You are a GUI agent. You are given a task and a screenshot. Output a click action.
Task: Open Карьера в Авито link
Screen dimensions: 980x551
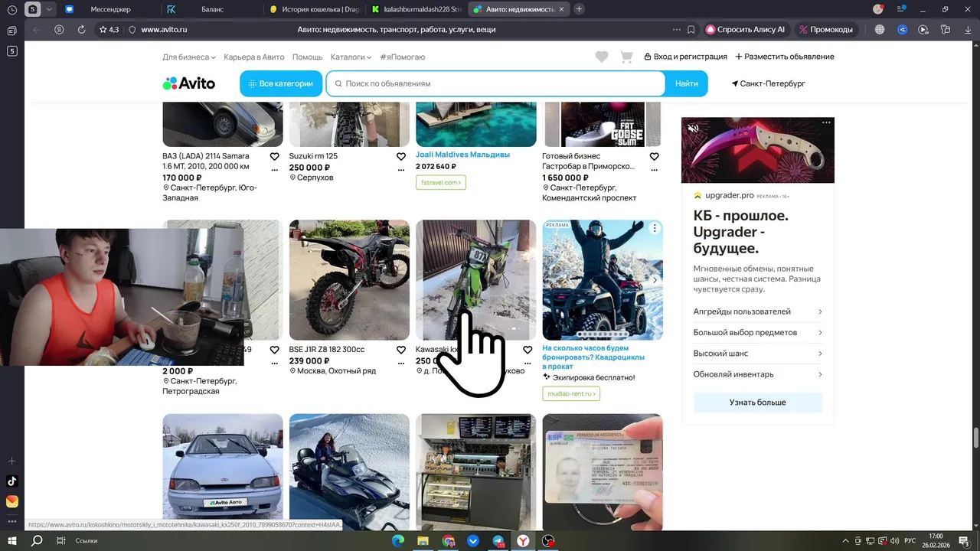tap(254, 57)
